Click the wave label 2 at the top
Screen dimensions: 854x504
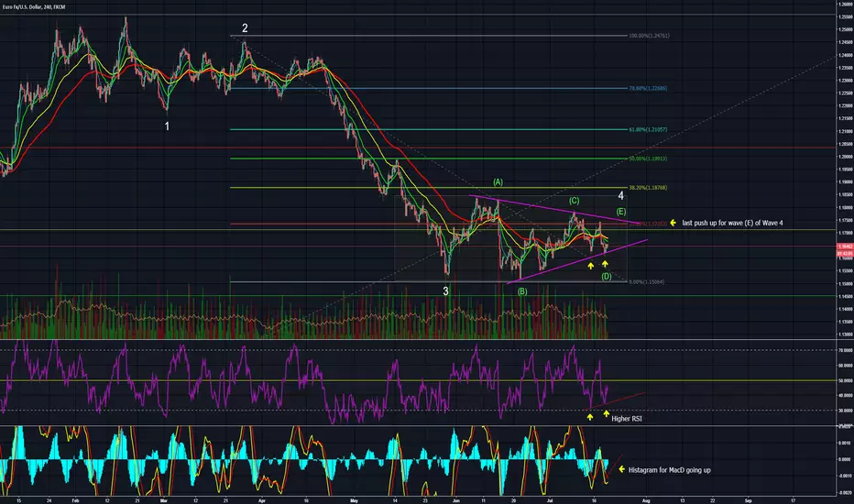coord(245,27)
